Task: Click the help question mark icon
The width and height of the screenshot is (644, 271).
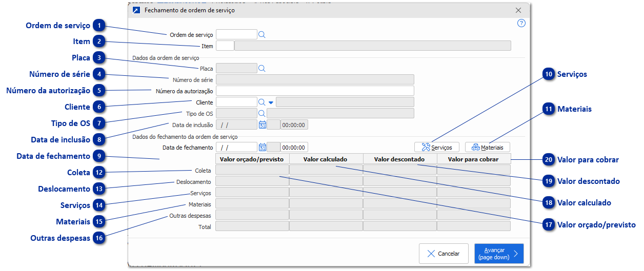Action: [521, 23]
